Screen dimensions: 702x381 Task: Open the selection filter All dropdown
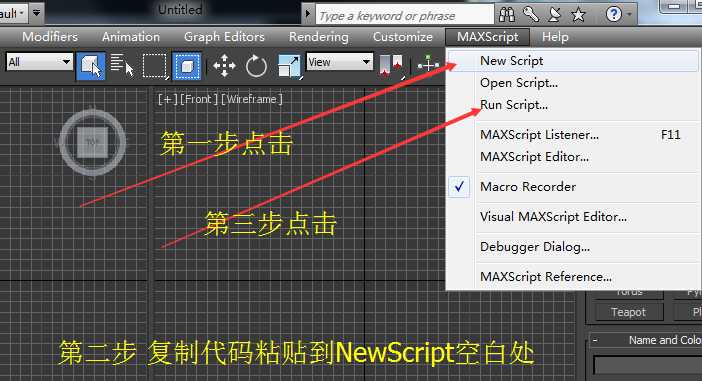click(x=39, y=62)
